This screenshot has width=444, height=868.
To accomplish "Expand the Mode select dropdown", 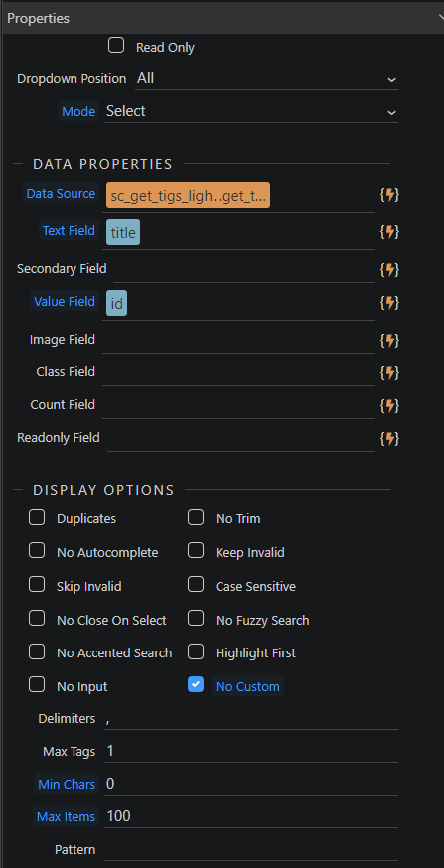I will [251, 111].
